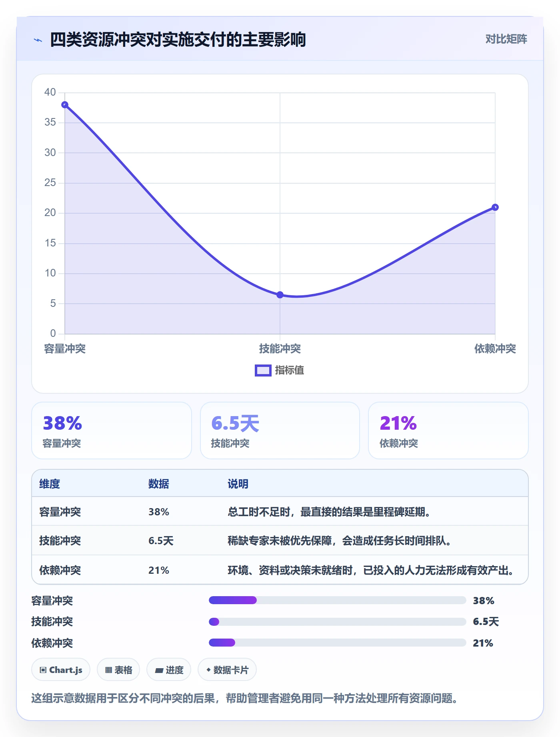This screenshot has width=560, height=737.
Task: Click the 进度 tag icon
Action: coord(159,670)
